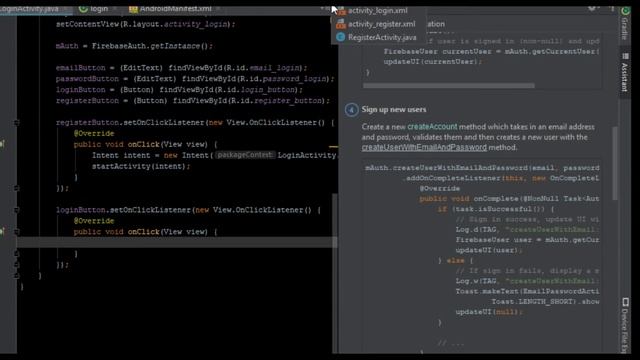Open the Device File Explorer tool window
The image size is (640, 360).
[x=625, y=325]
